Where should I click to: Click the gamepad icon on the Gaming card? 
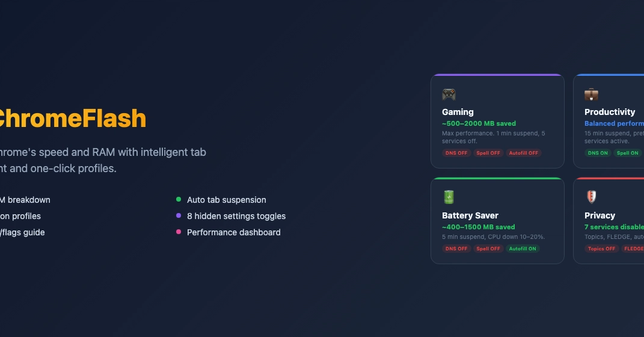click(x=449, y=94)
